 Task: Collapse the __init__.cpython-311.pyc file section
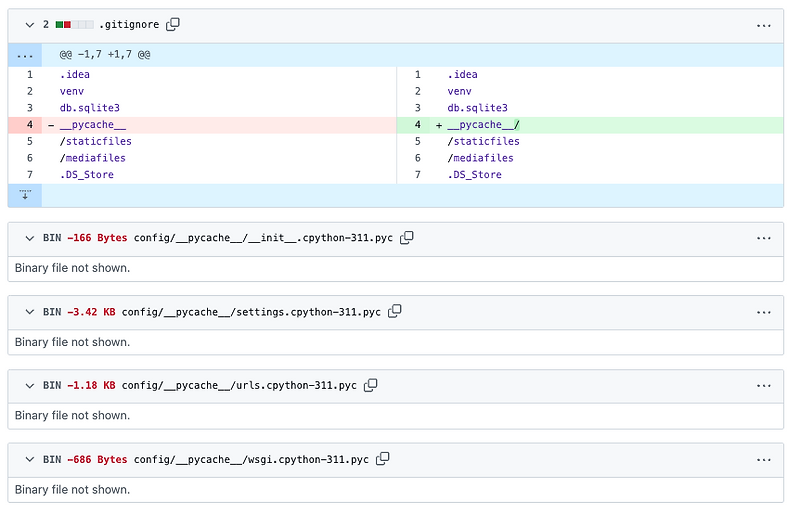coord(30,238)
